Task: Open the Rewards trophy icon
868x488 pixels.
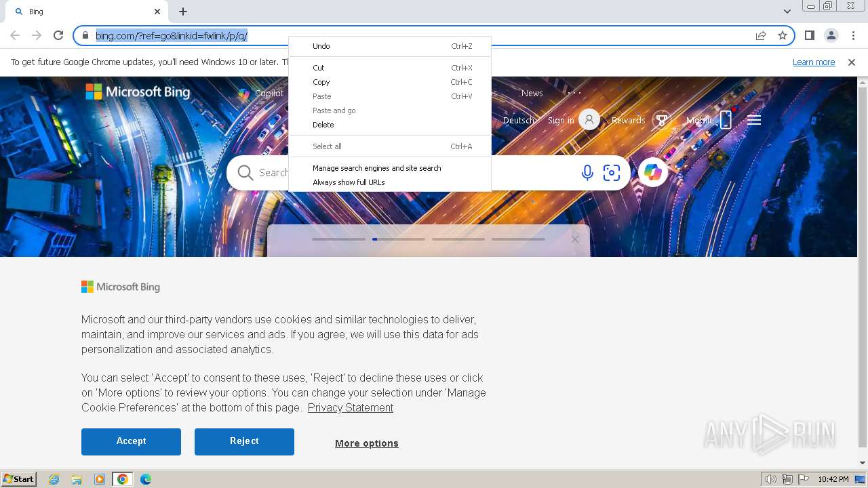Action: (x=662, y=120)
